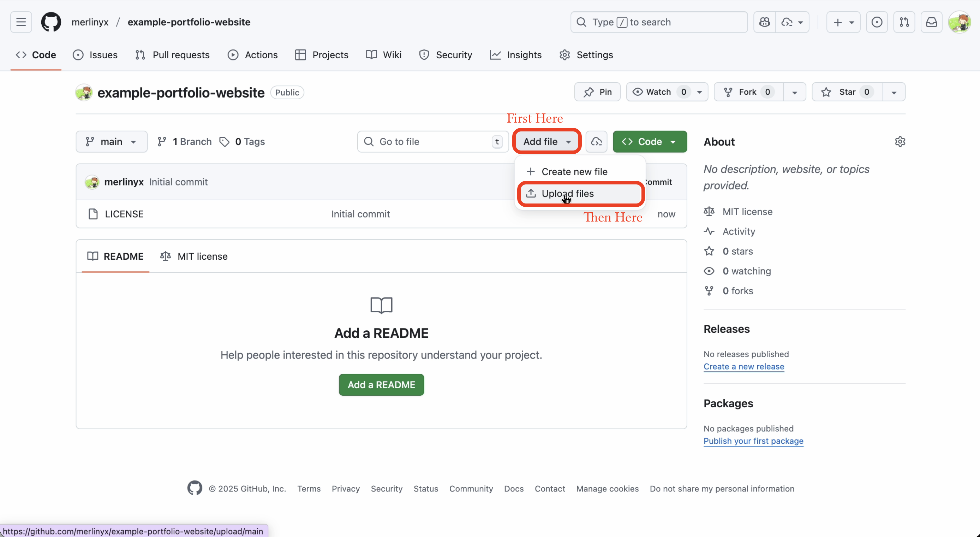
Task: Select the README tab
Action: [115, 256]
